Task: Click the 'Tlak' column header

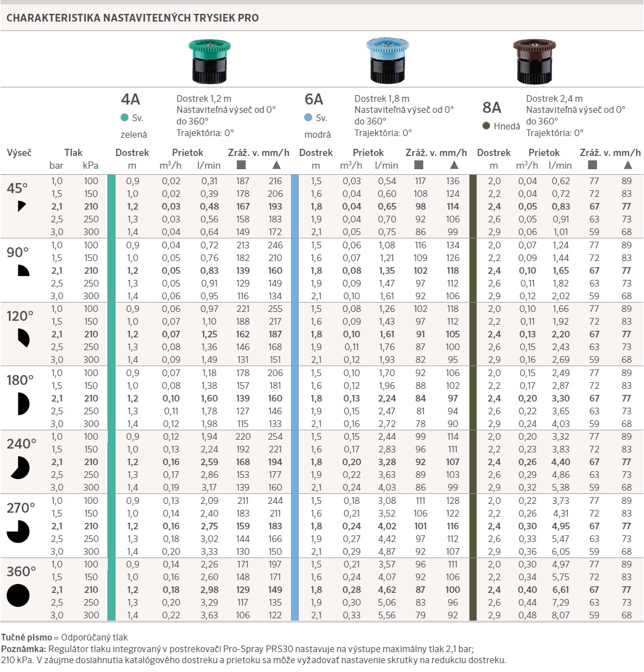Action: [x=73, y=153]
